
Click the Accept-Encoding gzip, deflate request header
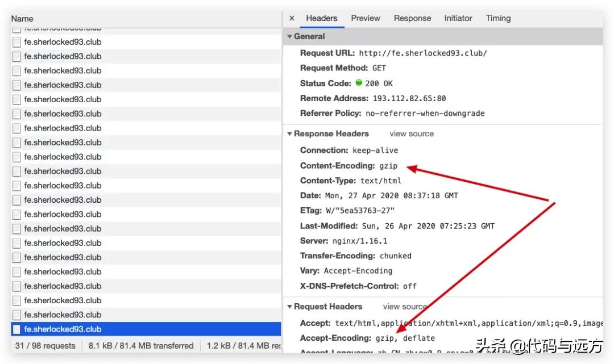pyautogui.click(x=367, y=338)
